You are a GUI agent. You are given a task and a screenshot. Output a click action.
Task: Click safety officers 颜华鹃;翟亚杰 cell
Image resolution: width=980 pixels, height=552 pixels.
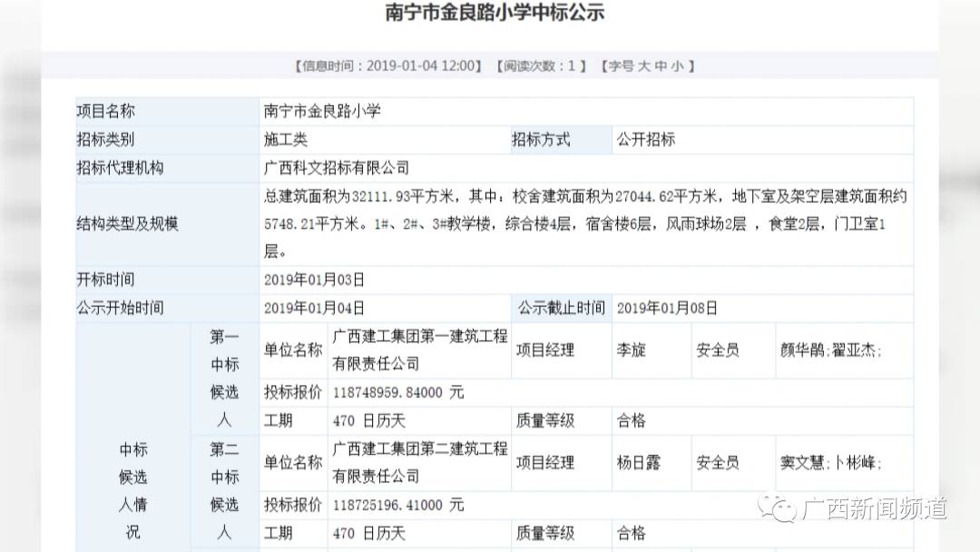pos(845,350)
